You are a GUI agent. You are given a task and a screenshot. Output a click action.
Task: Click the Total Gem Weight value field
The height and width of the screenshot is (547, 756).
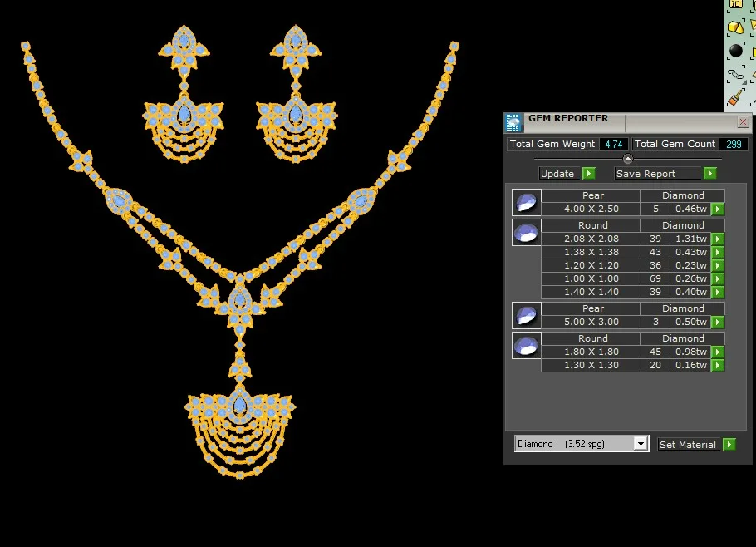click(x=613, y=145)
